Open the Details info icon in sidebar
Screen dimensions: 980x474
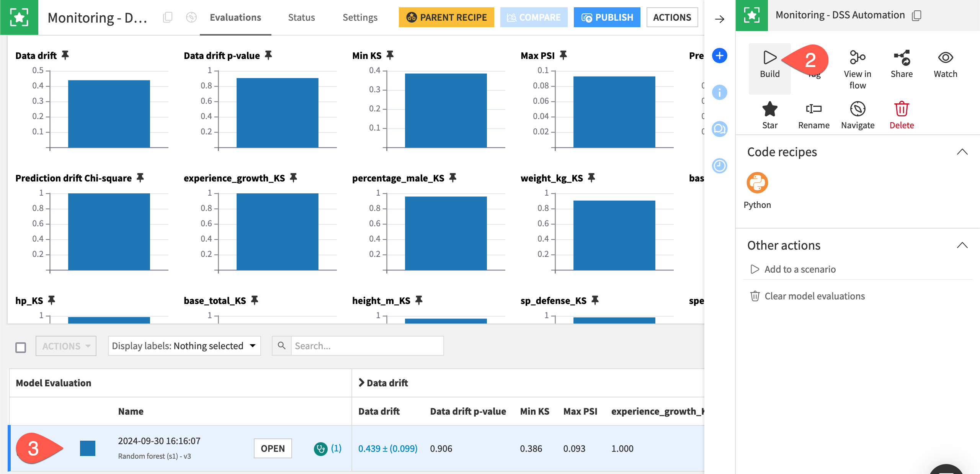(x=720, y=92)
